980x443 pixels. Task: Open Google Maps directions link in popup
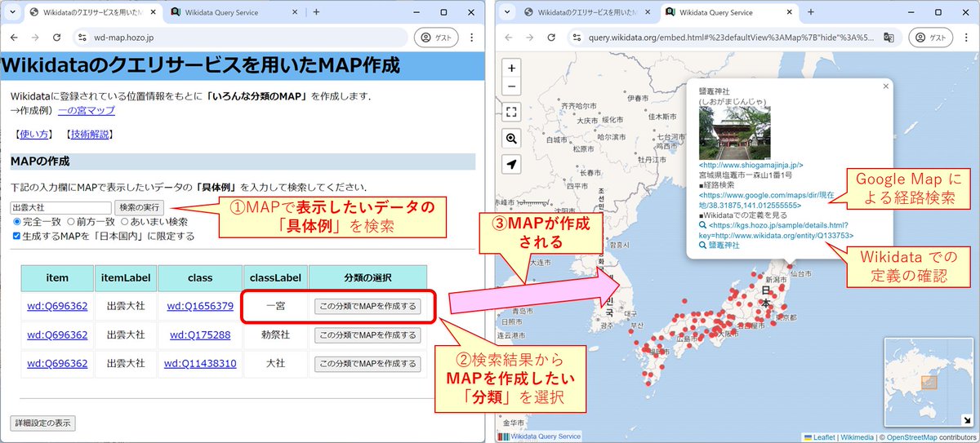[x=765, y=201]
